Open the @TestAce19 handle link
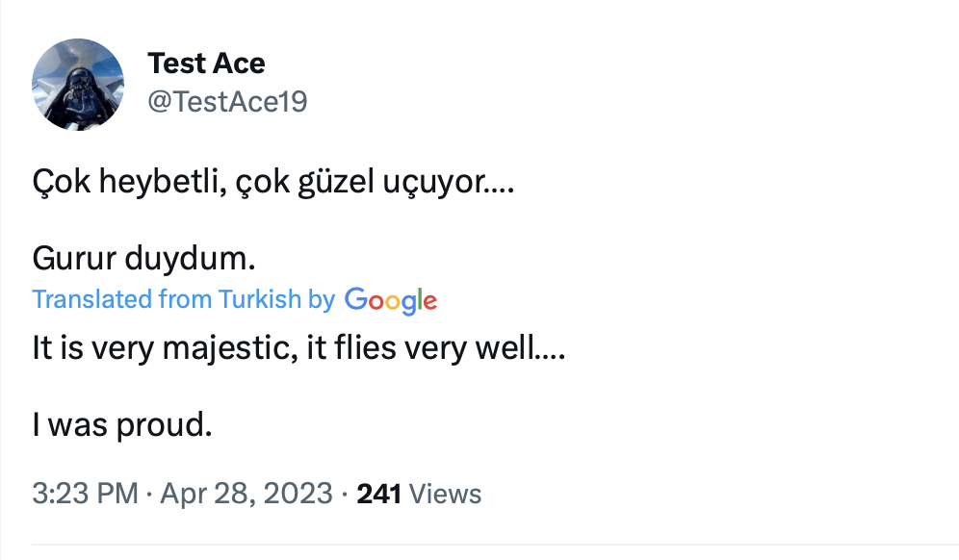This screenshot has width=959, height=560. click(x=227, y=101)
